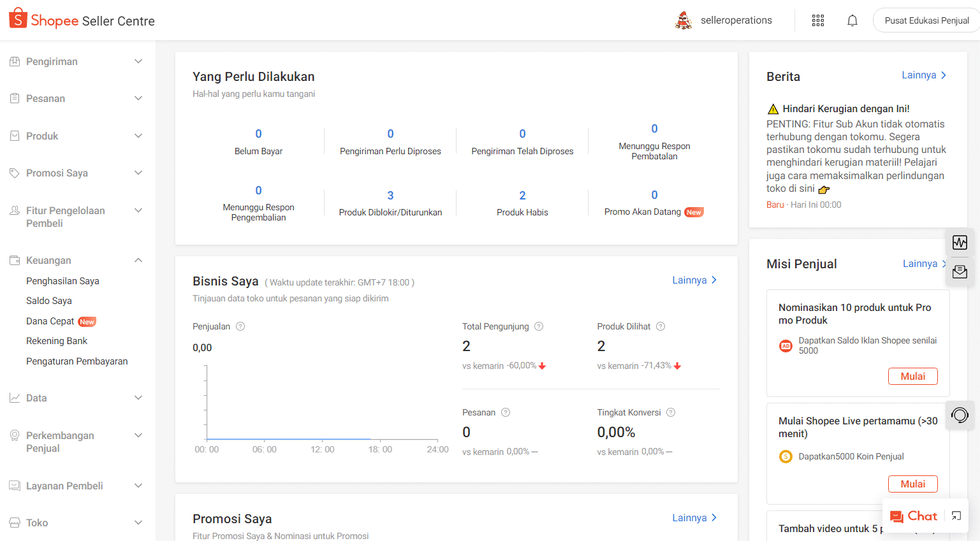The image size is (980, 541).
Task: Select Rekening Bank menu item
Action: (57, 341)
